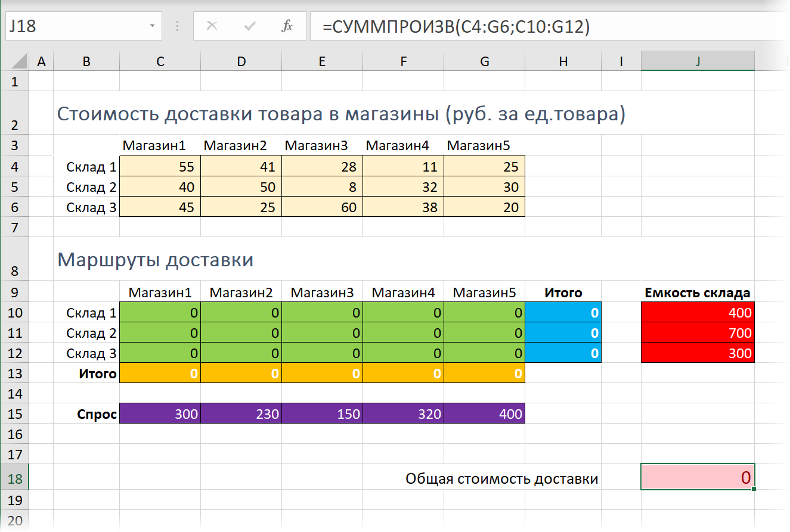Viewport: 790px width, 532px height.
Task: Click cost cell 11 in Магазин4 column
Action: point(403,167)
